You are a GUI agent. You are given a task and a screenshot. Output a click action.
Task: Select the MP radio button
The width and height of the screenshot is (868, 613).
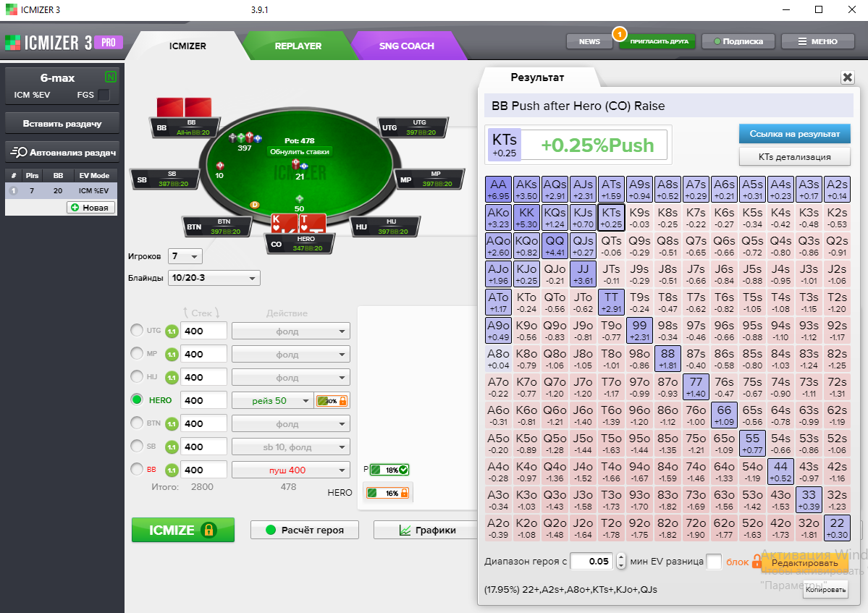pos(137,353)
